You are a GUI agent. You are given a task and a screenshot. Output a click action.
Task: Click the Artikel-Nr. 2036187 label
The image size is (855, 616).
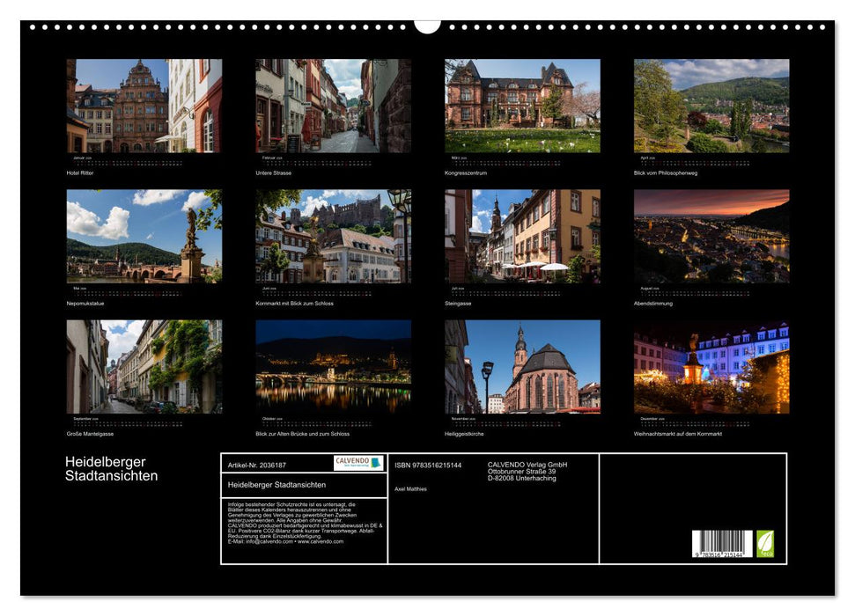[256, 465]
